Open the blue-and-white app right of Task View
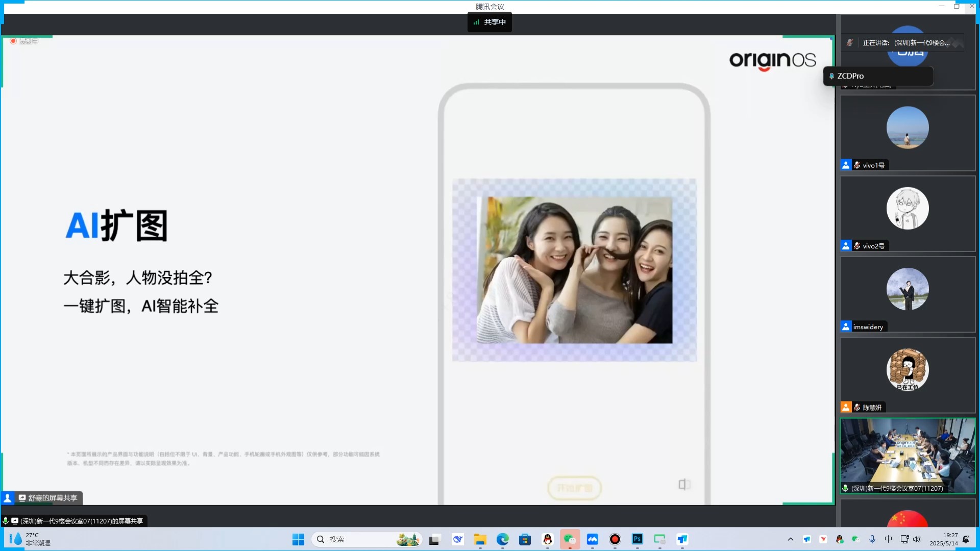The height and width of the screenshot is (551, 980). (x=458, y=539)
